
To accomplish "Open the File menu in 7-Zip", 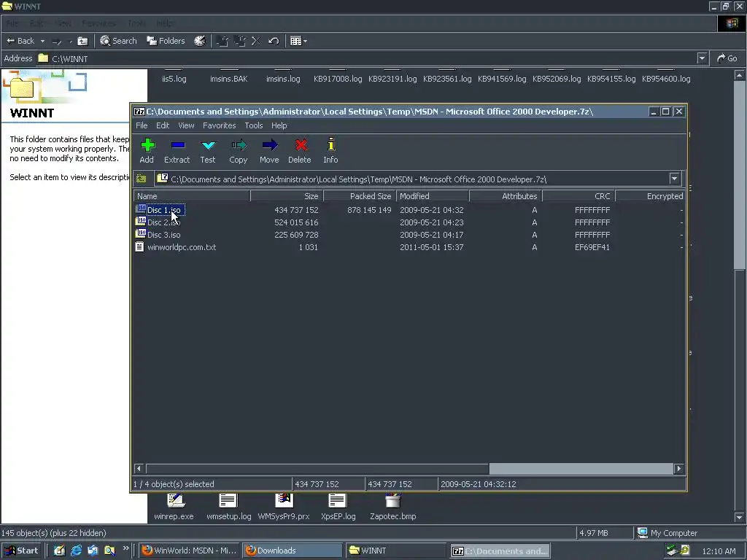I will click(x=142, y=125).
